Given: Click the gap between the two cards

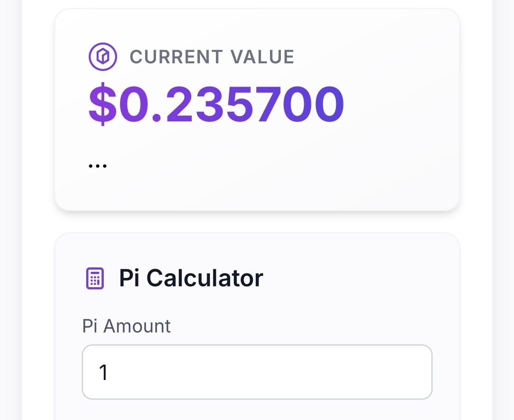Looking at the screenshot, I should coord(257,222).
